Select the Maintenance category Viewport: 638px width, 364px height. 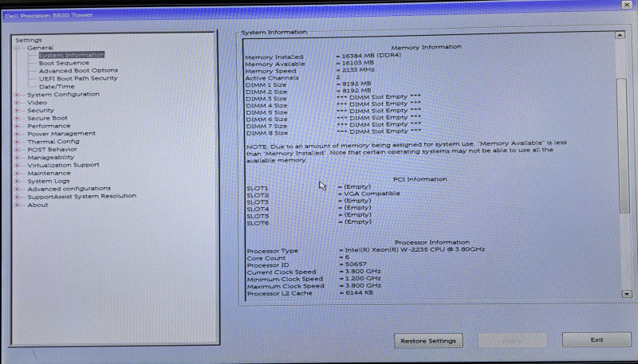click(49, 173)
